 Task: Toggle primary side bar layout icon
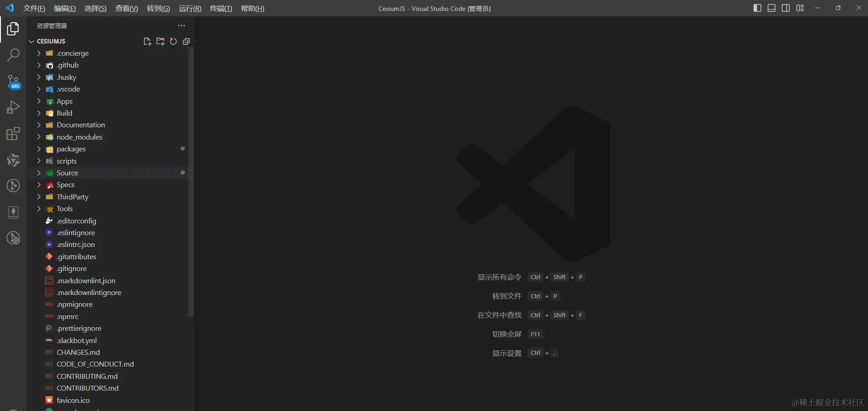[x=758, y=8]
